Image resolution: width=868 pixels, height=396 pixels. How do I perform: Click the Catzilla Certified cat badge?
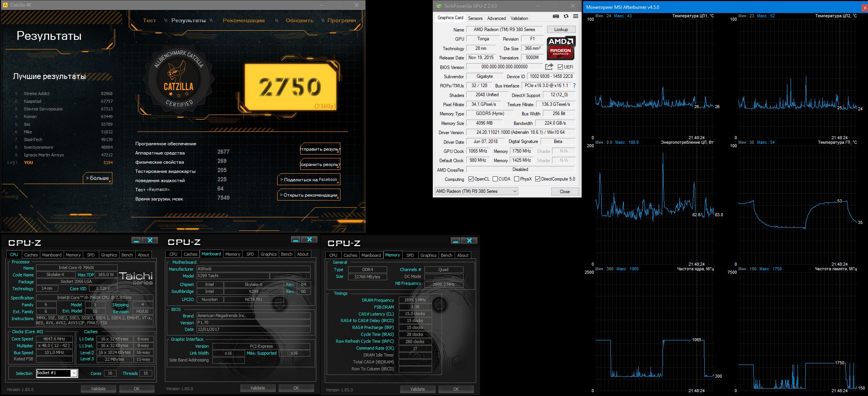(x=179, y=79)
